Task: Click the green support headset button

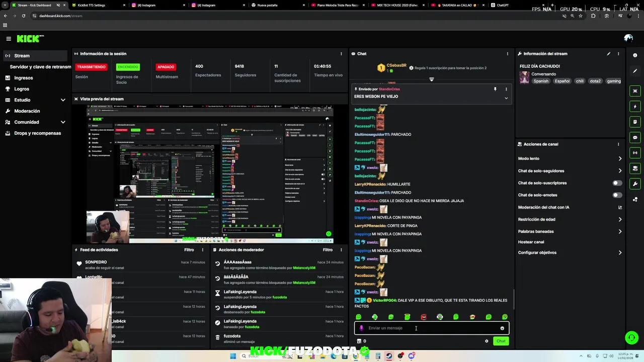Action: click(631, 337)
